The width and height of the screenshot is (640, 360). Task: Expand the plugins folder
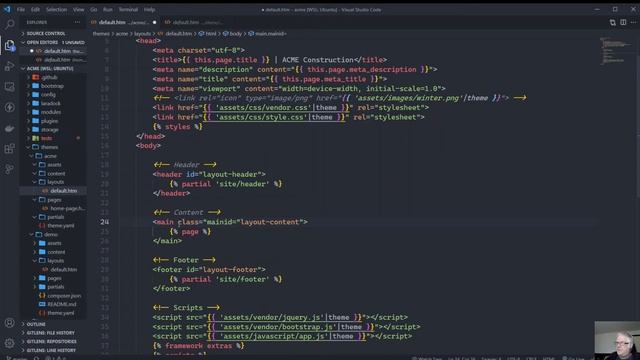[49, 121]
